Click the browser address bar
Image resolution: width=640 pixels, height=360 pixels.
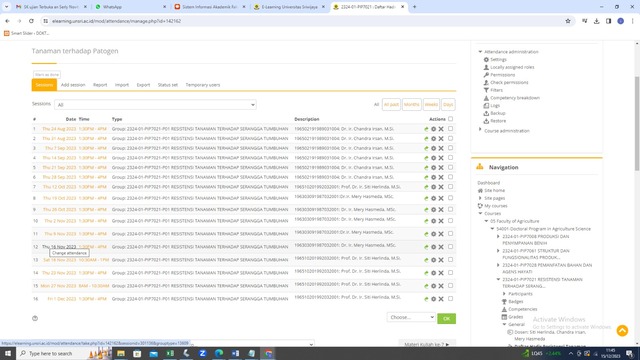pos(306,21)
